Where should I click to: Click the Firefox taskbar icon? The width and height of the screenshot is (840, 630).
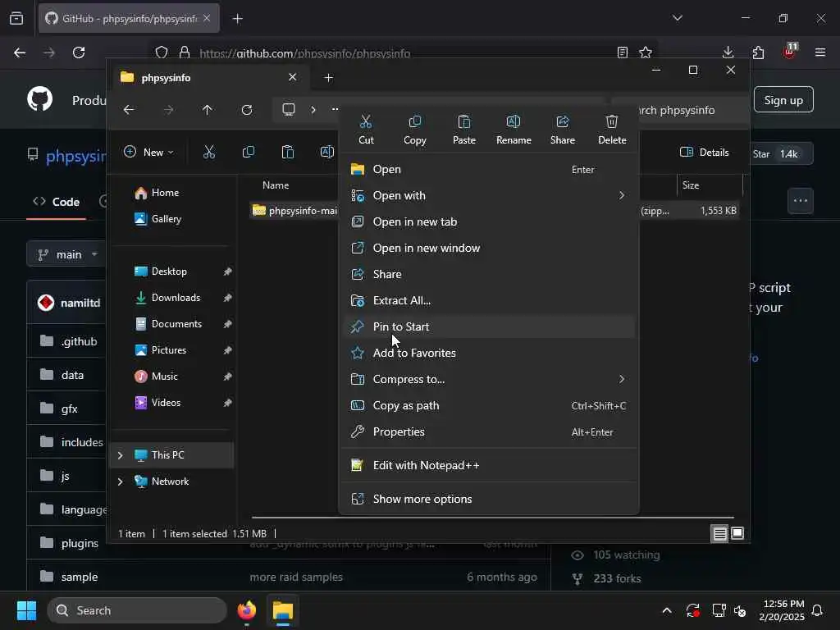pos(246,610)
